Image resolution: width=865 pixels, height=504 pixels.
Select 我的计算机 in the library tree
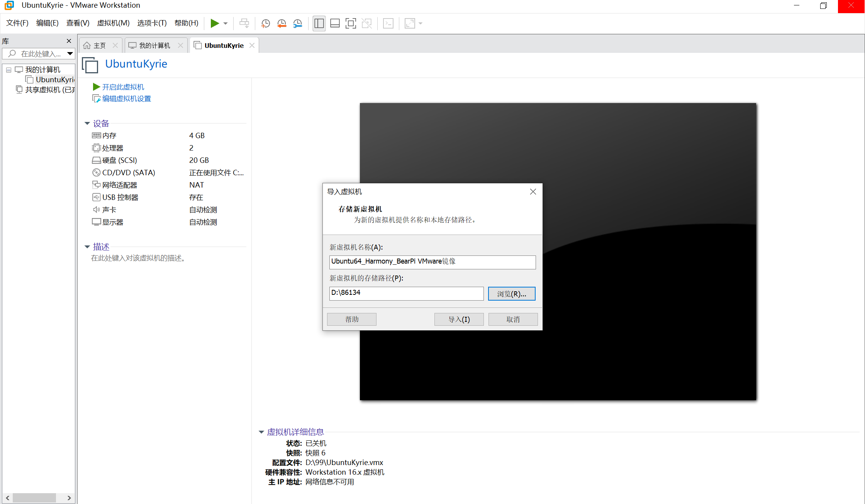point(43,70)
